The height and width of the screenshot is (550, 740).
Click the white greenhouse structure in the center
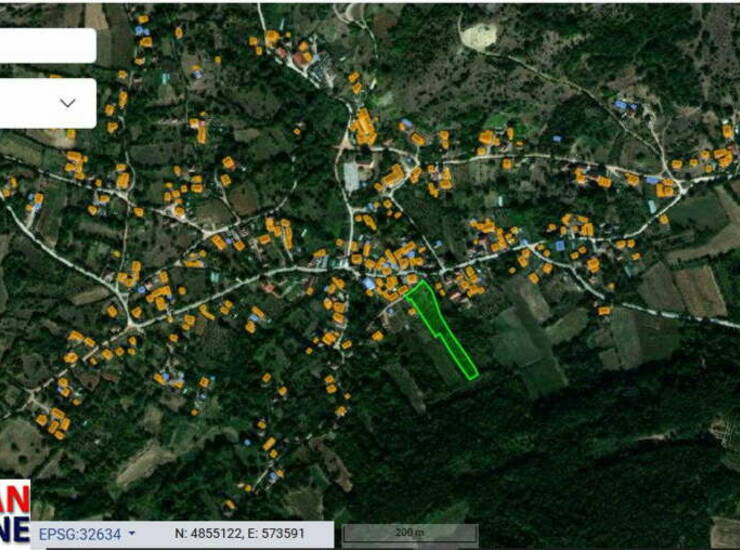(351, 177)
